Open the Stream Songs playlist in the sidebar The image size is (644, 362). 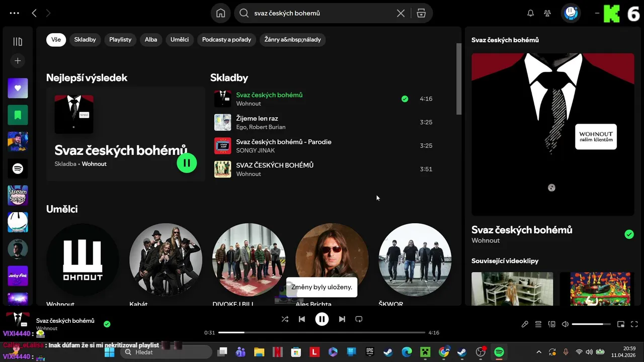tap(18, 196)
